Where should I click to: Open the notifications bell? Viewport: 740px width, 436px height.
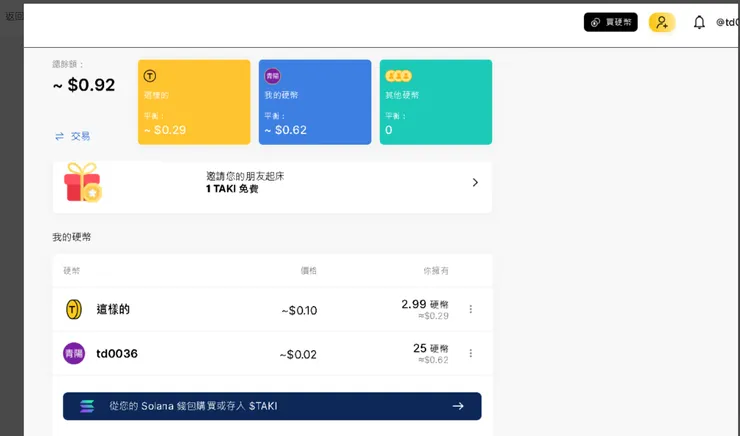(x=699, y=22)
